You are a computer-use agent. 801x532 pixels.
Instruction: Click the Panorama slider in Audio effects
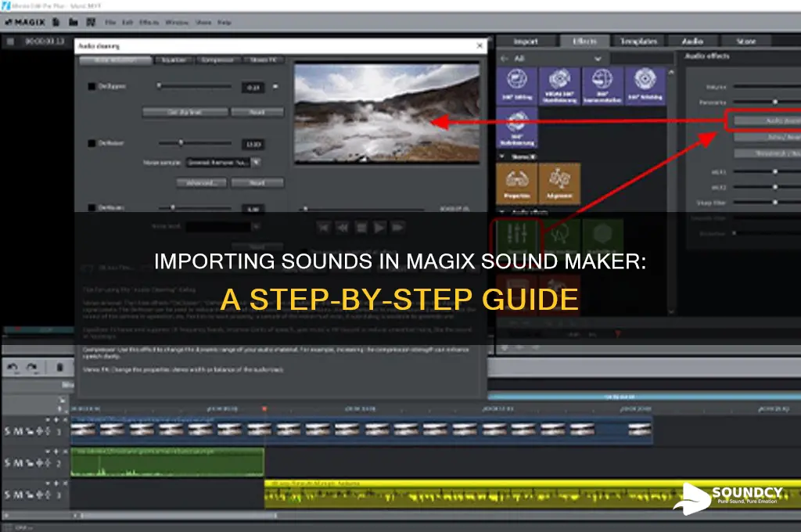click(x=767, y=102)
